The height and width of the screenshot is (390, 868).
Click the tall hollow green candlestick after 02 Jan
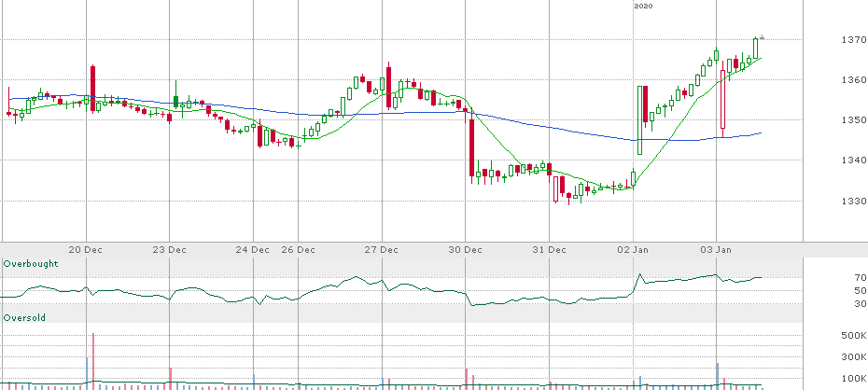click(x=640, y=120)
